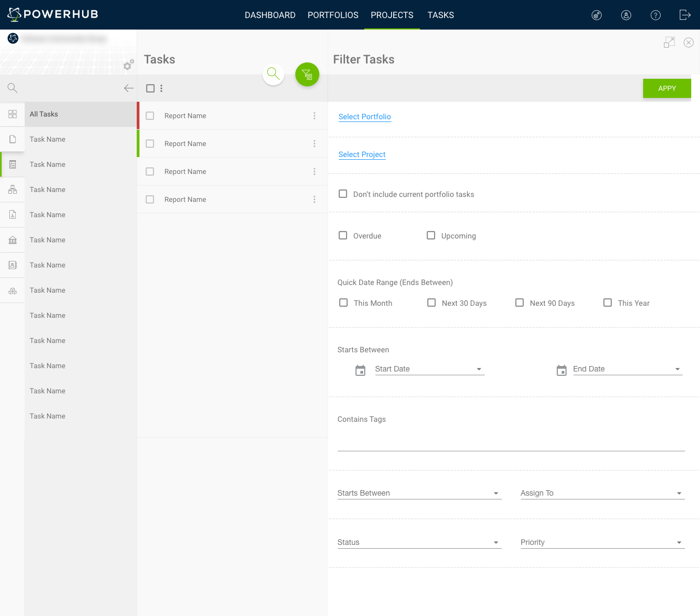Open the End Date dropdown
This screenshot has height=616, width=700.
[628, 369]
